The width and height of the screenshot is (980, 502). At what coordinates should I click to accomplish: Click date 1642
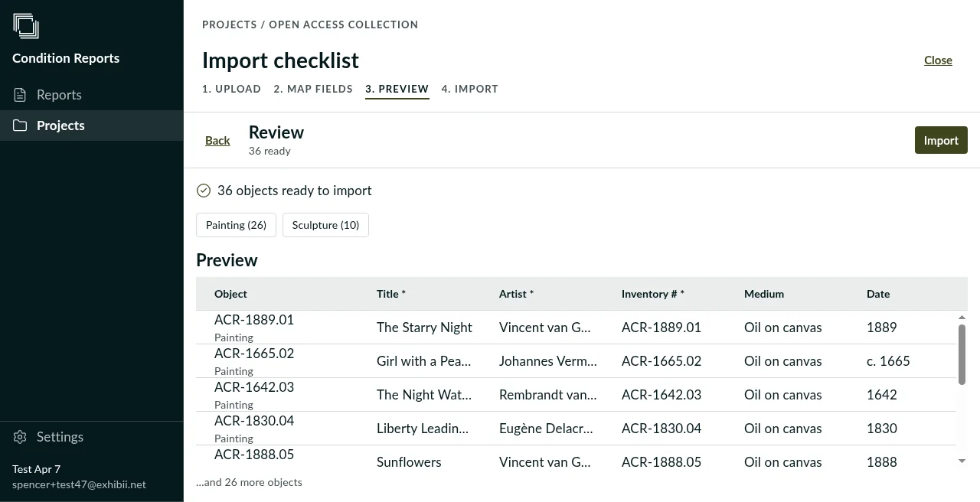(x=882, y=395)
